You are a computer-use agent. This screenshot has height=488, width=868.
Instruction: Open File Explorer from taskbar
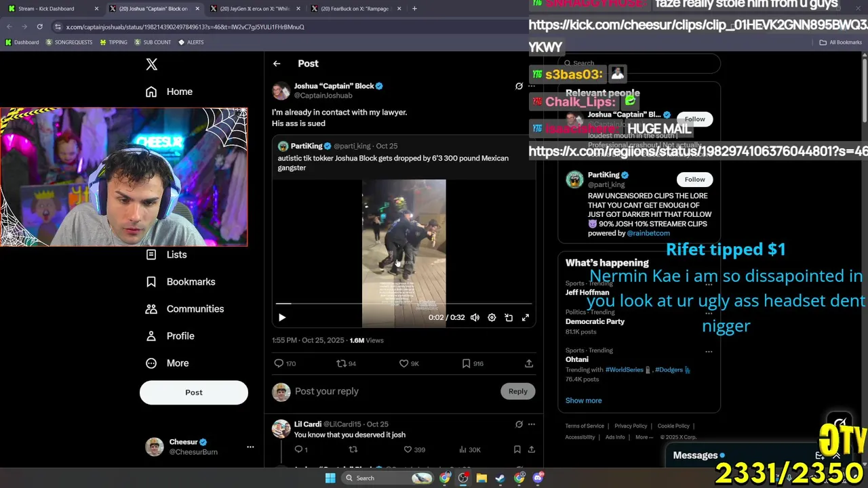click(x=481, y=478)
